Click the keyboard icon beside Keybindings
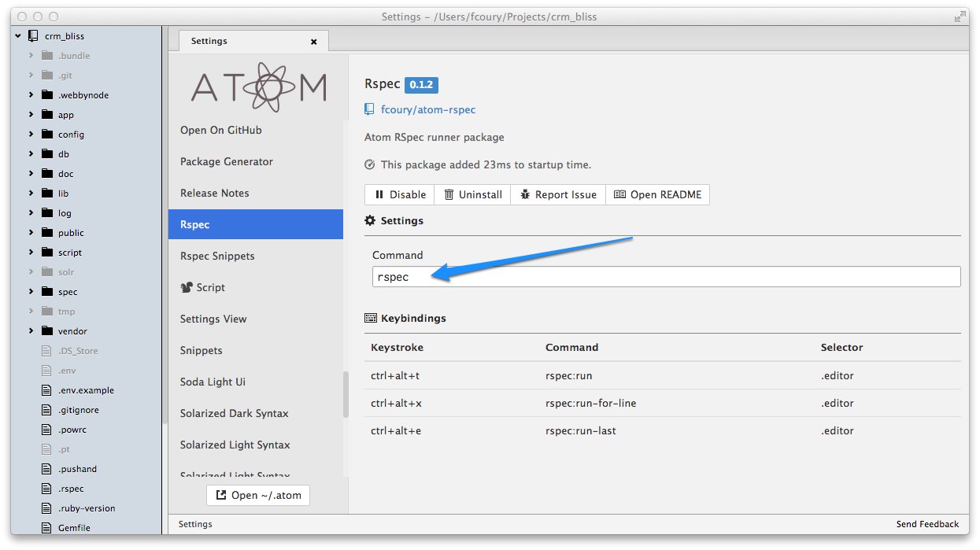The height and width of the screenshot is (550, 980). tap(371, 318)
